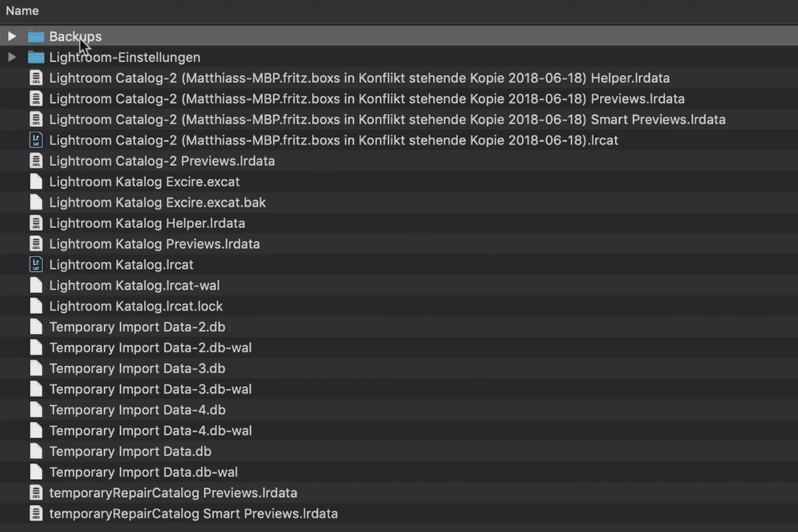798x532 pixels.
Task: Click icon of Temporary Import Data-3.db
Action: pyautogui.click(x=36, y=368)
